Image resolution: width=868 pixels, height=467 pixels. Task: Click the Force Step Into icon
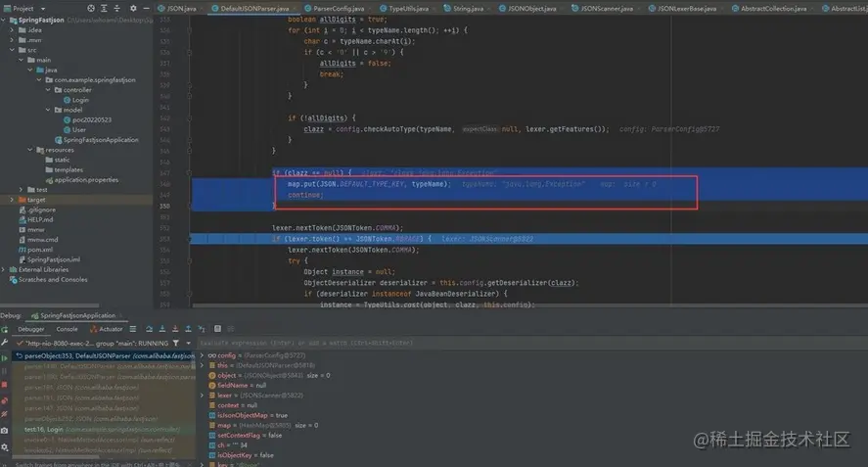(x=175, y=329)
